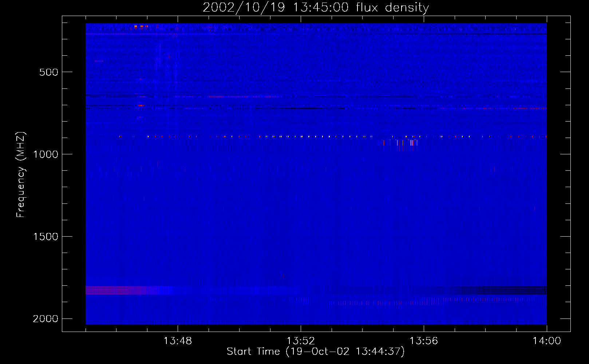Click the 14:00 time tick label
The image size is (589, 364).
click(547, 341)
